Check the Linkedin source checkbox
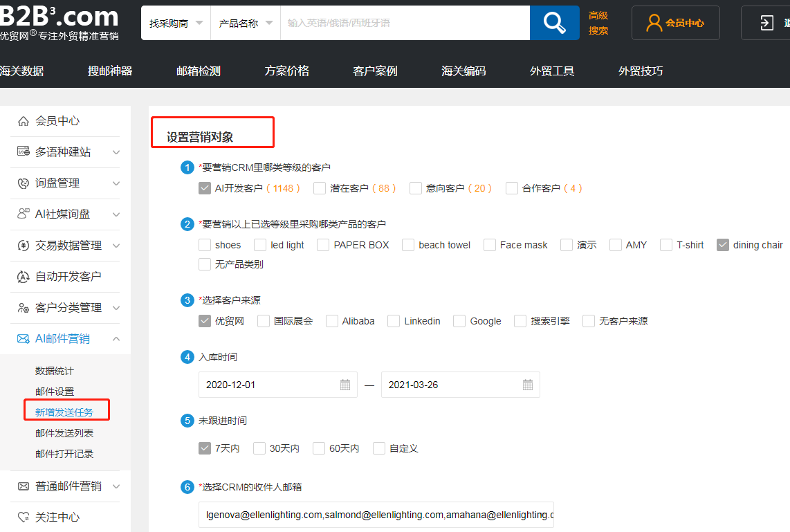 tap(394, 321)
